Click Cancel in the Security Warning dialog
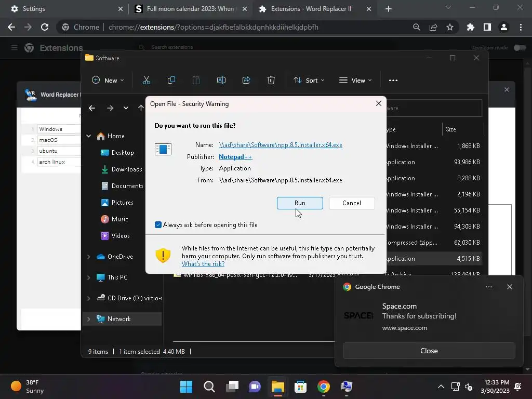This screenshot has width=532, height=399. click(x=352, y=203)
